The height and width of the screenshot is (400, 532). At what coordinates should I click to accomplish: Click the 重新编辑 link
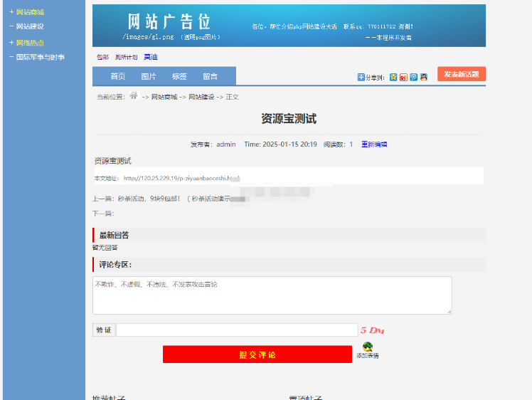point(374,144)
